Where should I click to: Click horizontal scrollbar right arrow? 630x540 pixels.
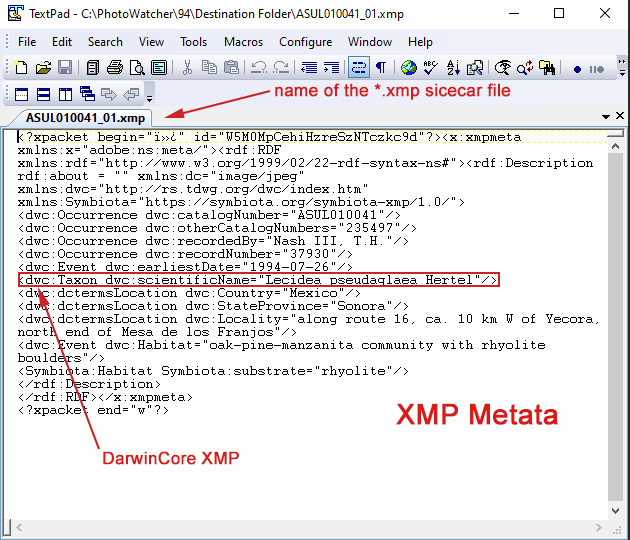[599, 528]
